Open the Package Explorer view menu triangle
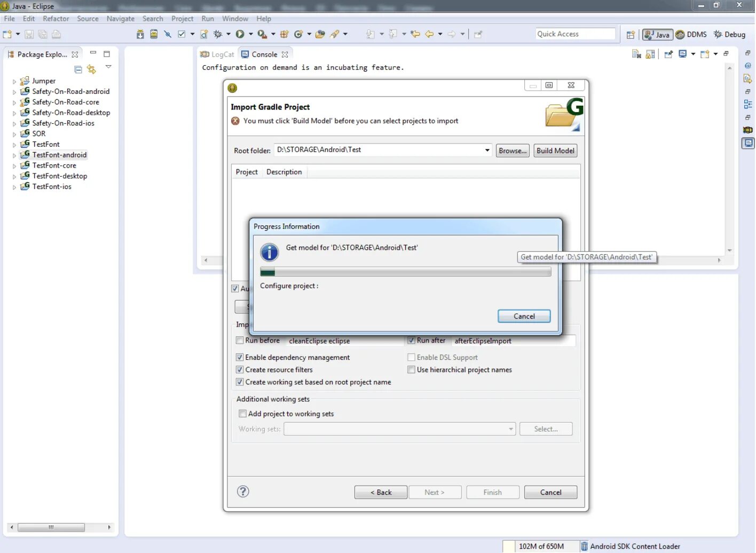Viewport: 756px width, 553px height. click(108, 67)
